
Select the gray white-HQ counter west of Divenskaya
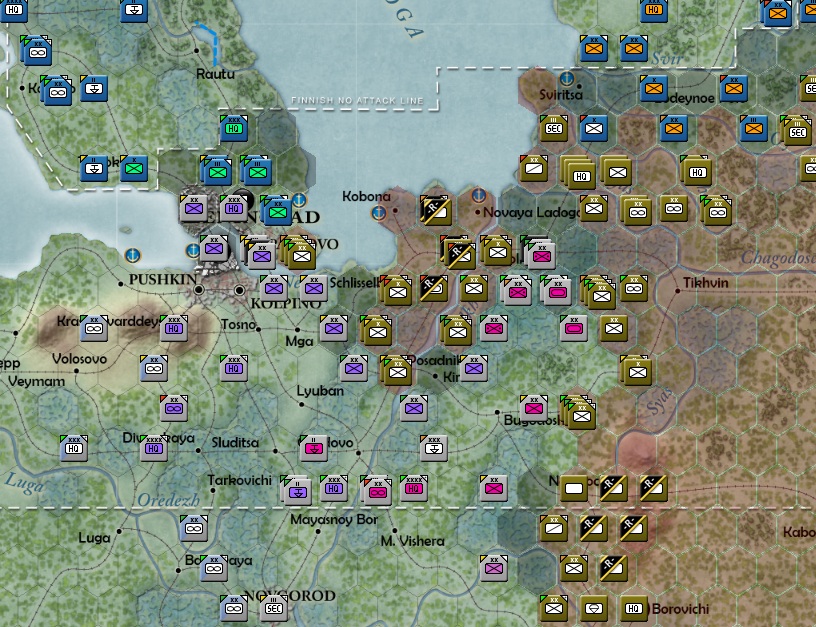point(73,448)
